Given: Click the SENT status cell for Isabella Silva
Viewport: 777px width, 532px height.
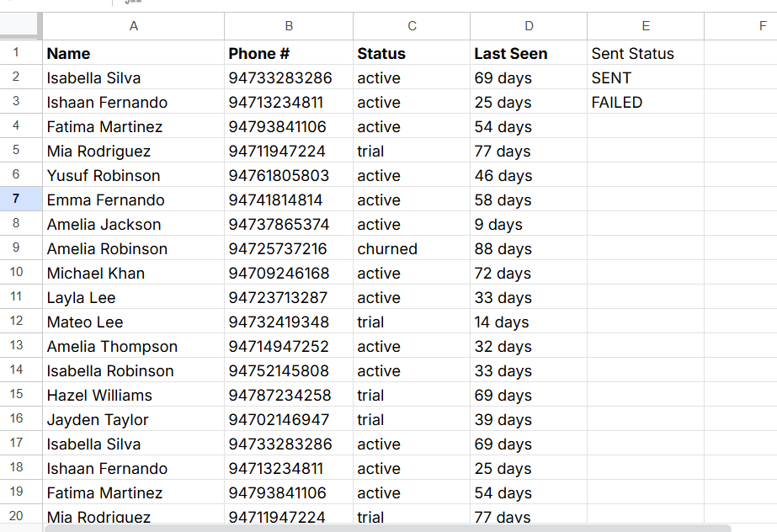Looking at the screenshot, I should point(645,77).
